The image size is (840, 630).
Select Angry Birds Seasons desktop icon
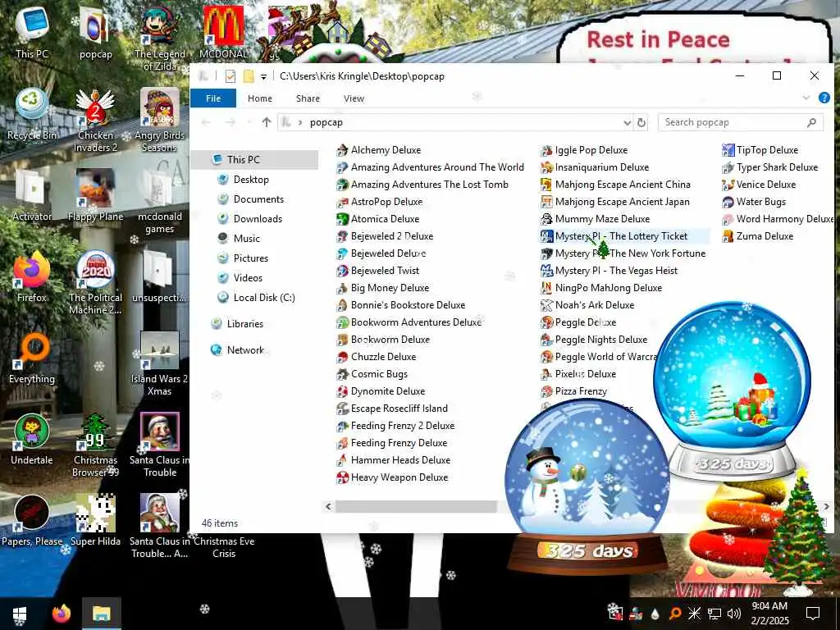click(x=159, y=121)
